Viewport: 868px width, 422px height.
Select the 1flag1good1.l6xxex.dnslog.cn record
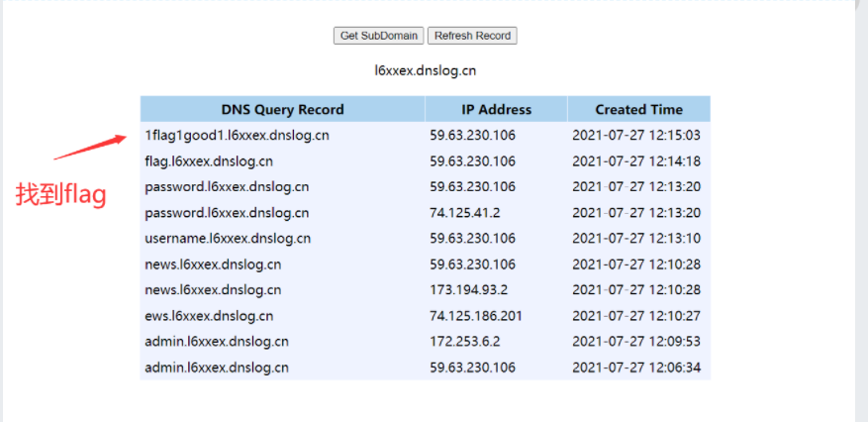click(x=237, y=135)
